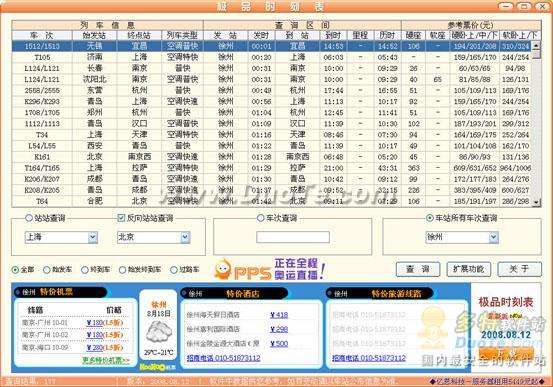Click the cloudy weather icon for 徐州
Viewport: 553px width, 387px height.
click(x=159, y=331)
